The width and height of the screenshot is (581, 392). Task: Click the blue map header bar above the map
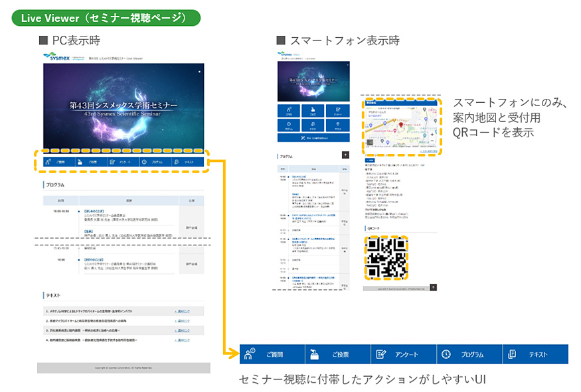(401, 103)
